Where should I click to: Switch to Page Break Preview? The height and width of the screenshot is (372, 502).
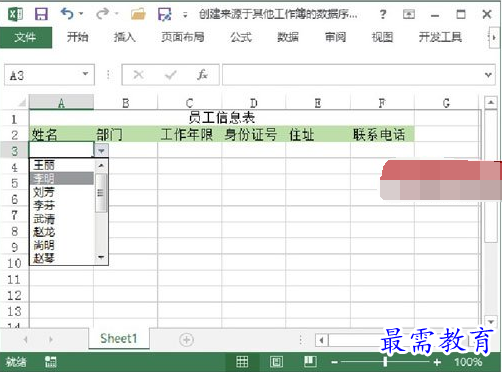point(310,362)
